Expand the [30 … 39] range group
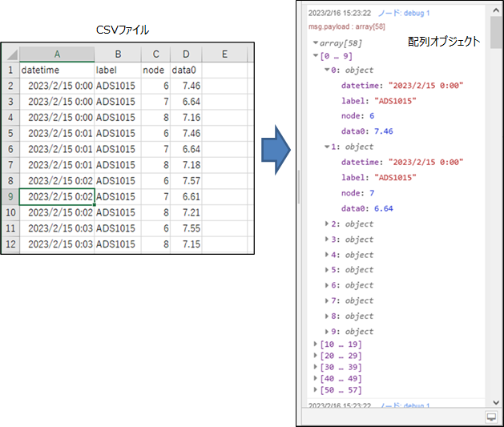The height and width of the screenshot is (427, 504). (316, 367)
